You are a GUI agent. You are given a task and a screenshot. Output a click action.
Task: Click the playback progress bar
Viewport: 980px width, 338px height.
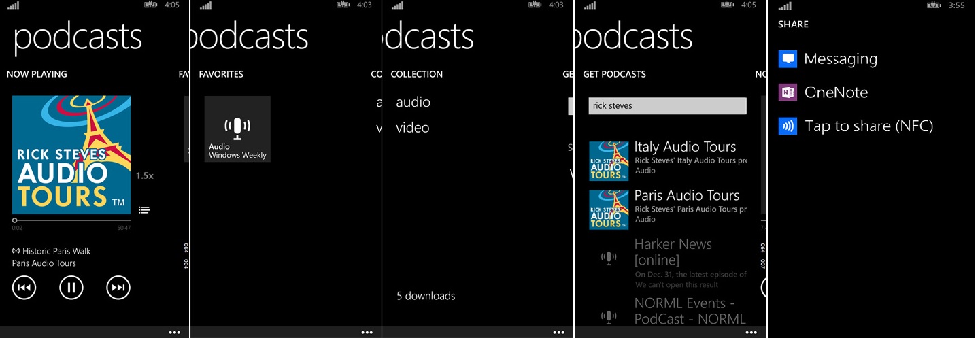(x=71, y=220)
